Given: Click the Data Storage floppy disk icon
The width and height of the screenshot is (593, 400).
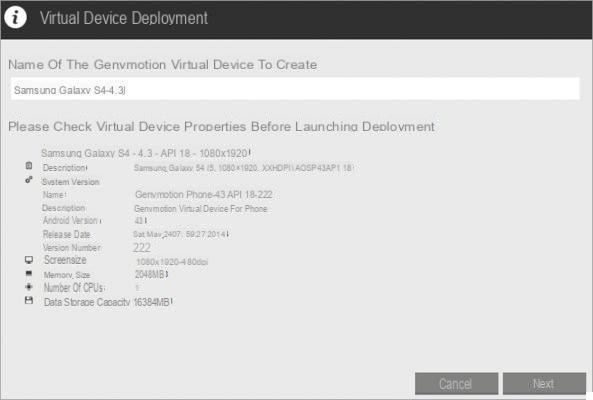Looking at the screenshot, I should (29, 301).
